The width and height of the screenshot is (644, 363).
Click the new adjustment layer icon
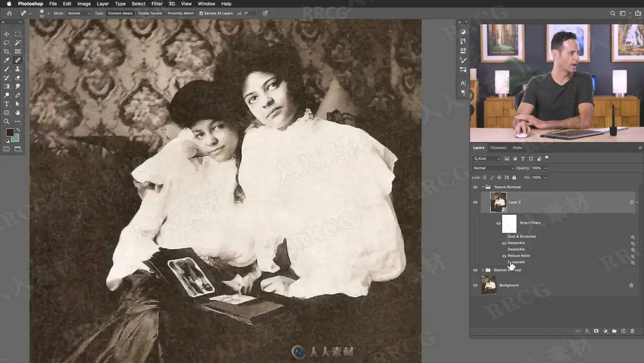(x=605, y=331)
